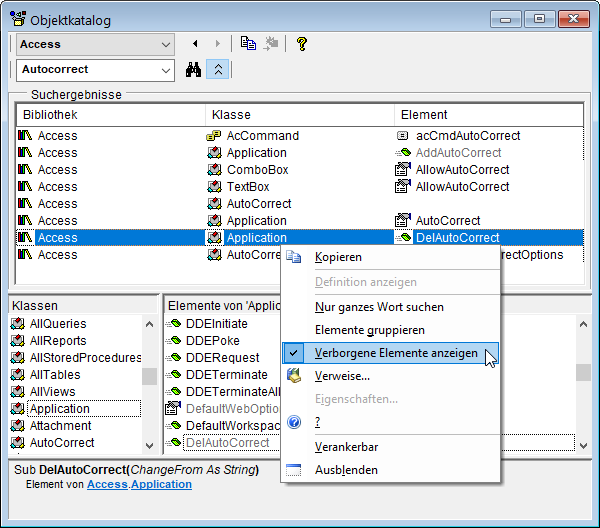Click 'Ausblenden' in the context menu
Screen dimensions: 600x528
(346, 470)
